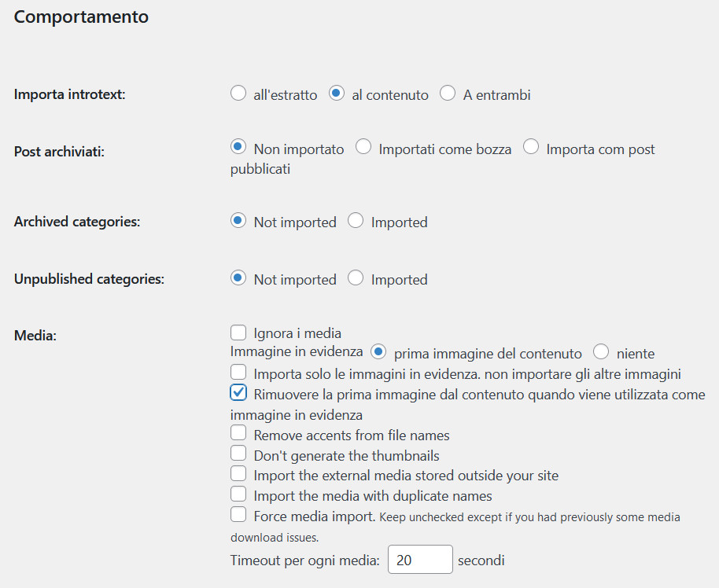
Task: Toggle the "Force media import" checkbox
Action: pos(238,515)
